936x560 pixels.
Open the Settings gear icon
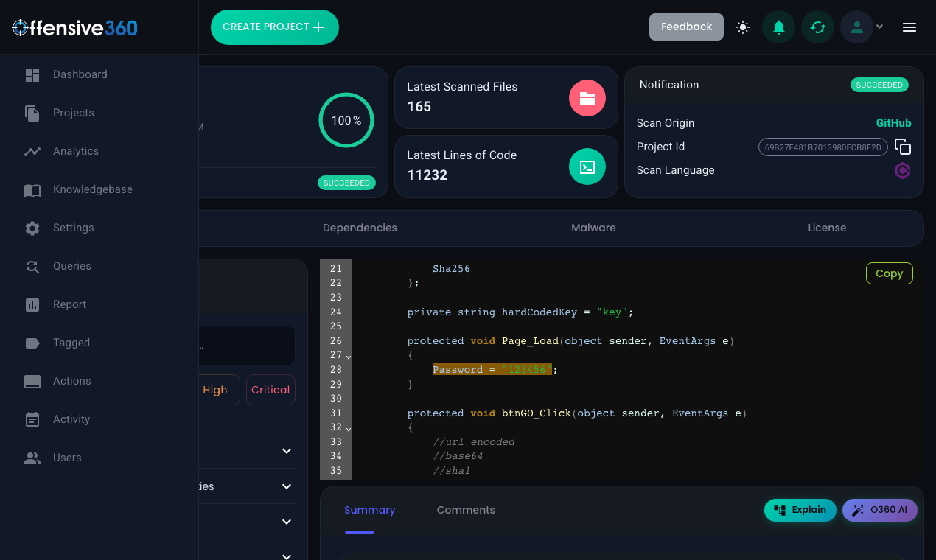(x=32, y=228)
